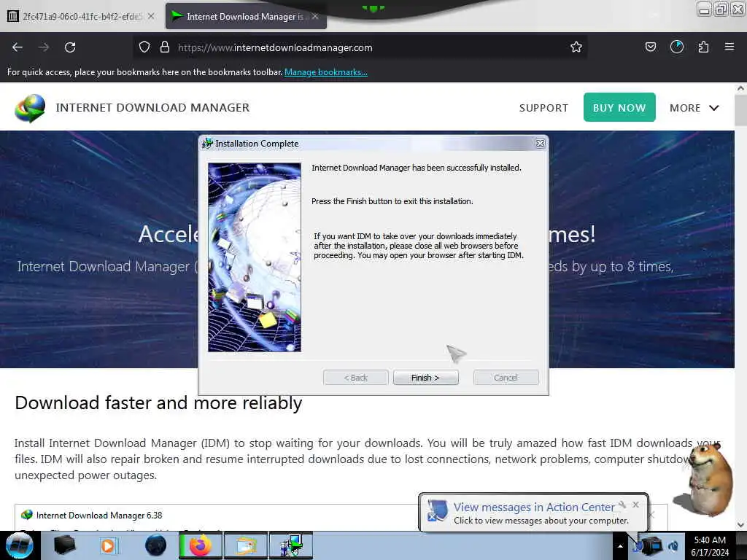Click the page vertical scrollbar up arrow
Image resolution: width=747 pixels, height=560 pixels.
[740, 88]
